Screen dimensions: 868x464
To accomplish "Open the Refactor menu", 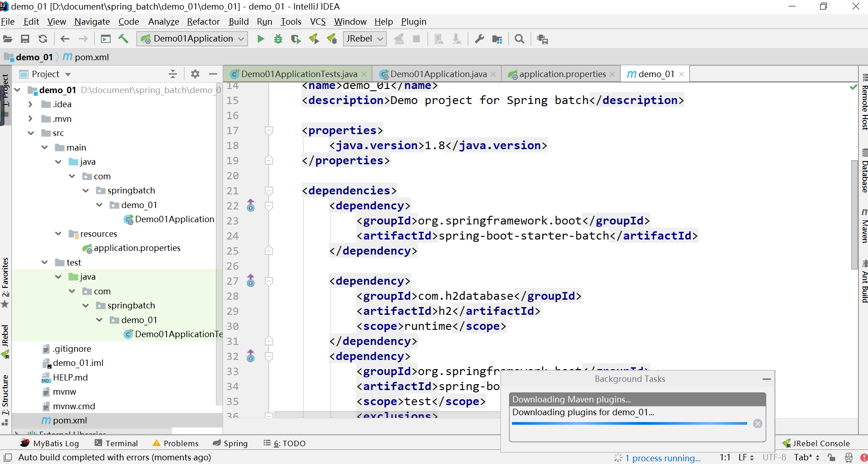I will click(x=203, y=21).
